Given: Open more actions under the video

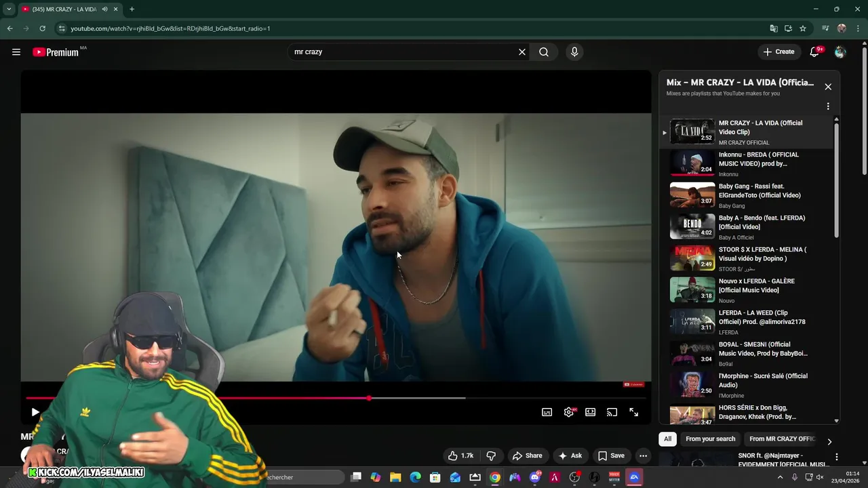Looking at the screenshot, I should click(644, 456).
